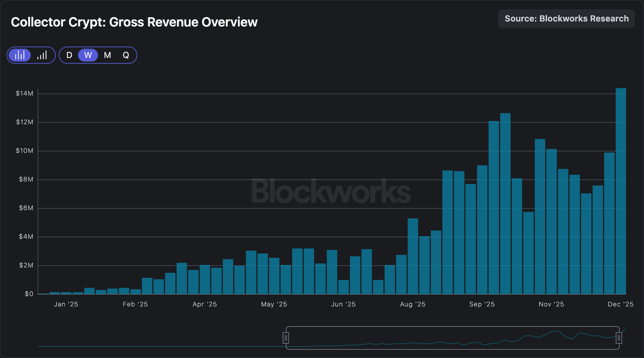Click the Sep '25 x-axis label
Viewport: 644px width, 358px height.
pos(482,304)
